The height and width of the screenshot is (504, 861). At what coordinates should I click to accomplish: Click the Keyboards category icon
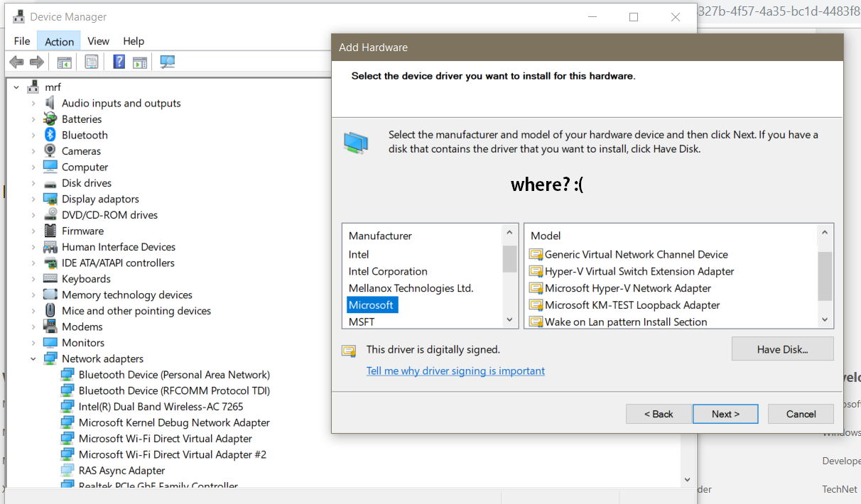click(50, 279)
